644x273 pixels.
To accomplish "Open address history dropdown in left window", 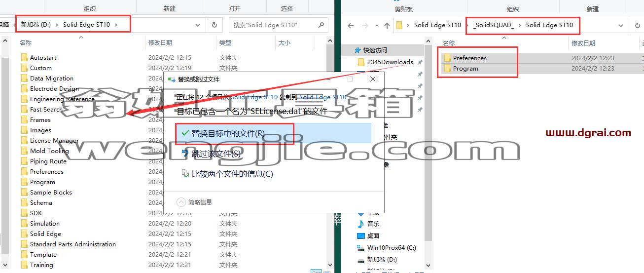I will click(x=198, y=25).
